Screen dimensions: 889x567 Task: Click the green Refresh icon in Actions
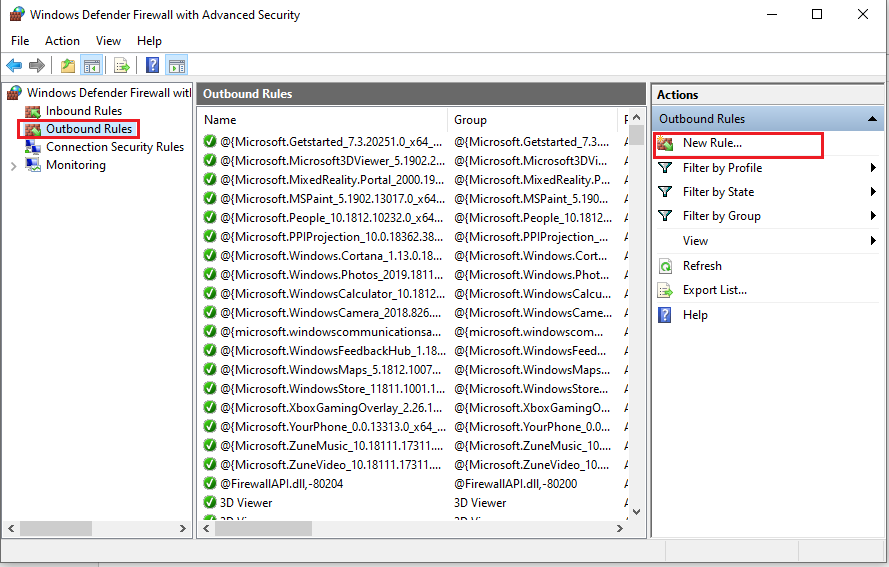(665, 266)
